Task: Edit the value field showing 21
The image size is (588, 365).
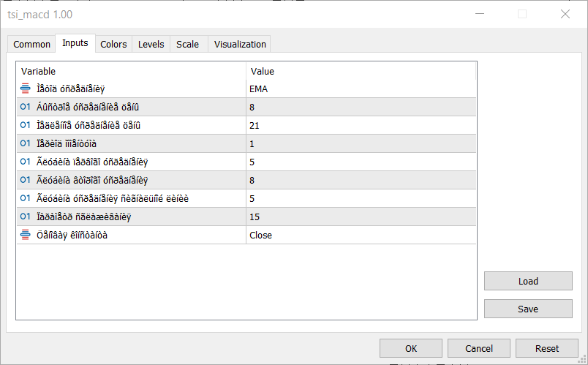Action: pos(361,126)
